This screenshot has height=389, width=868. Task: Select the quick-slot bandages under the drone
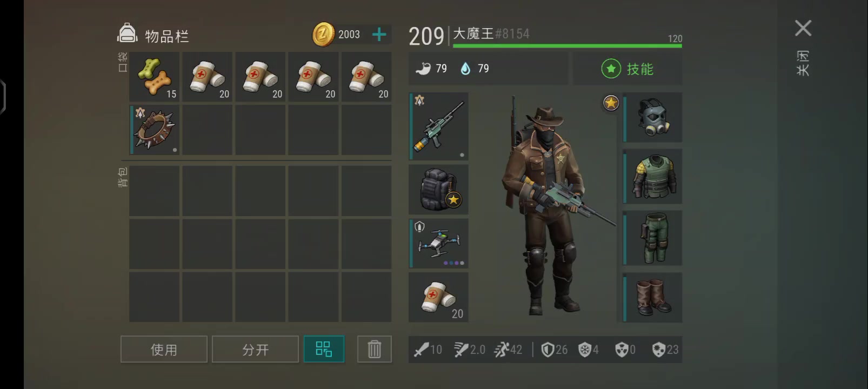point(439,298)
